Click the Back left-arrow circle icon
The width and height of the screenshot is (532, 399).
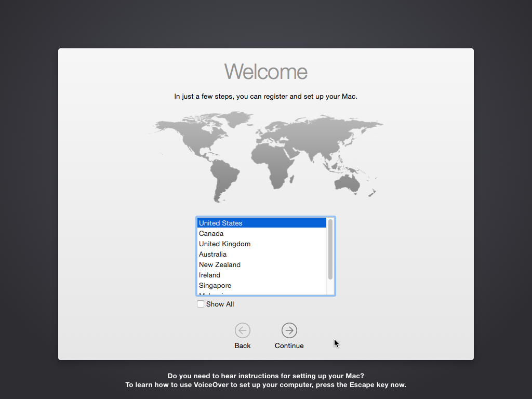242,330
